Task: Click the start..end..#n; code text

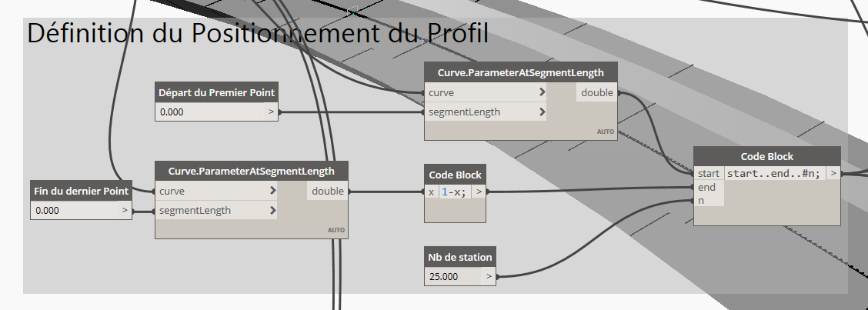Action: point(774,174)
